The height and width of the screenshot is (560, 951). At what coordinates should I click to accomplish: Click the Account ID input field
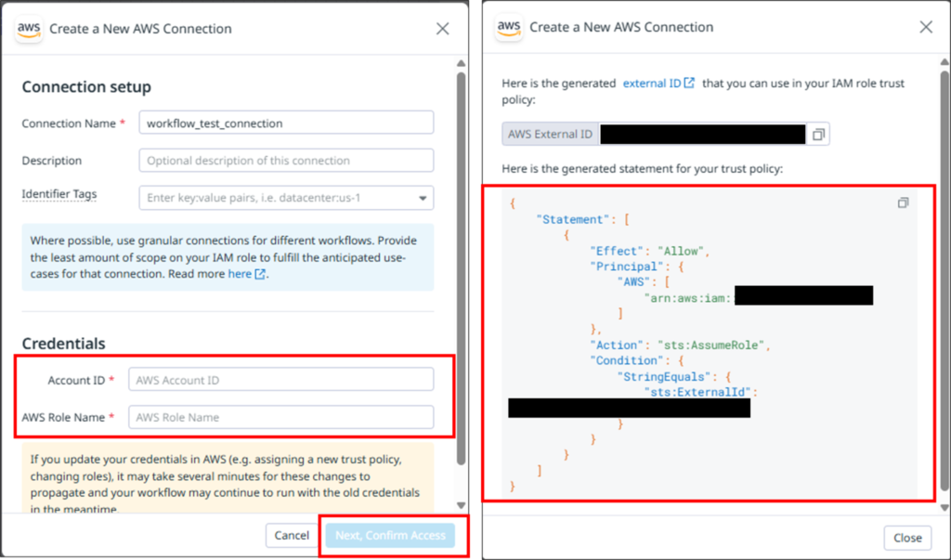280,380
